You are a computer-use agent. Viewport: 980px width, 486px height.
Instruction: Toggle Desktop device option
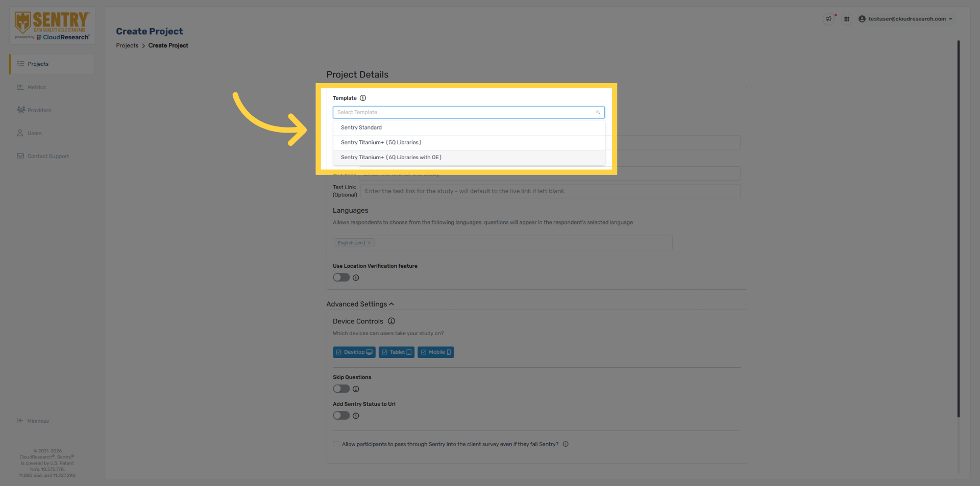click(354, 352)
